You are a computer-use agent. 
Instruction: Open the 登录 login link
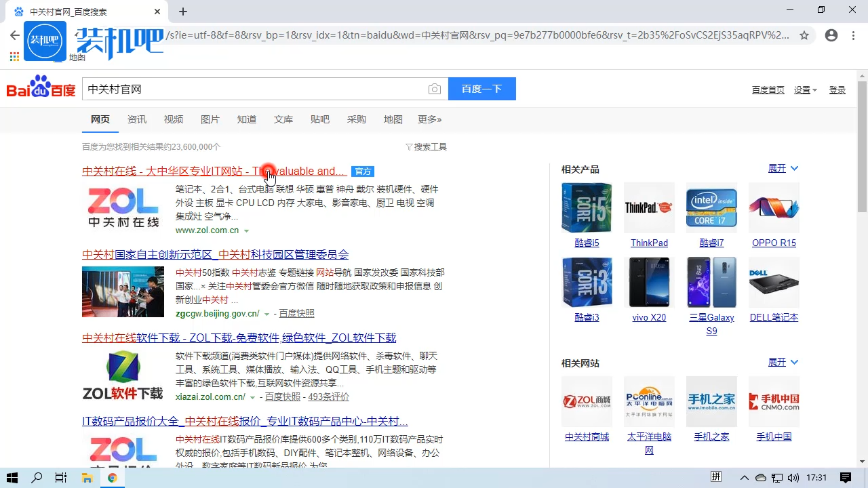point(837,89)
